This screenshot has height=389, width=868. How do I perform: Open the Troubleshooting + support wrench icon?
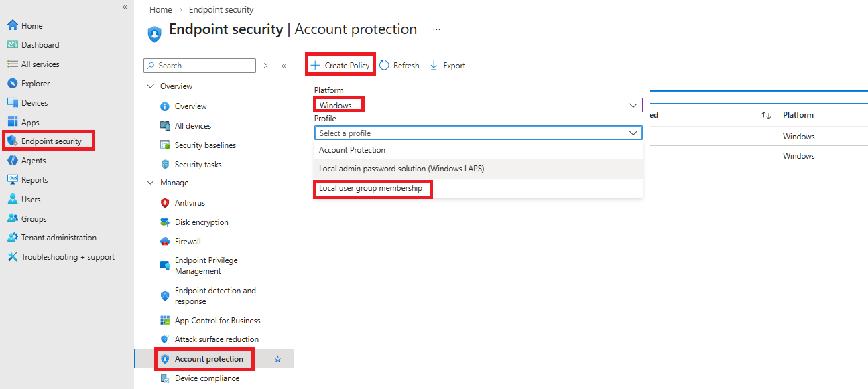(x=12, y=257)
